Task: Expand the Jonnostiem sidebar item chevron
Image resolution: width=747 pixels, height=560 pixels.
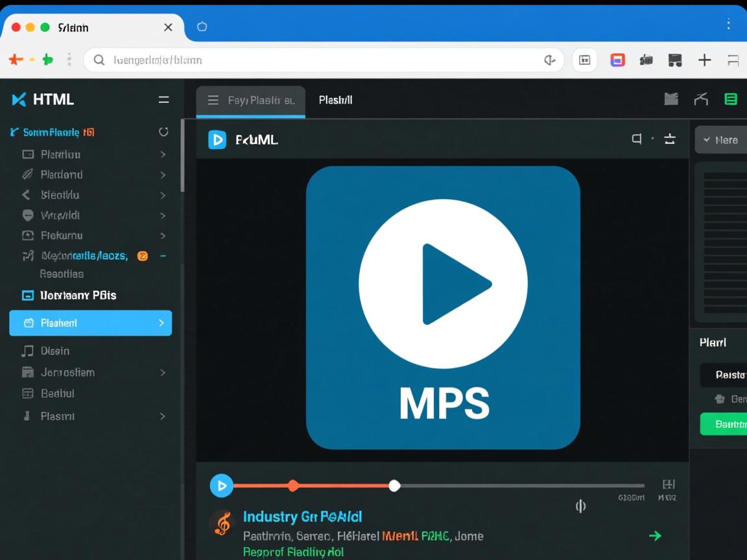Action: [163, 373]
